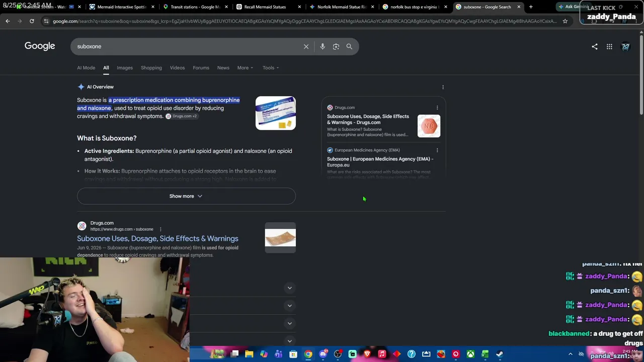Image resolution: width=644 pixels, height=362 pixels.
Task: Open the Suboxone film thumbnail in Drugs.com result
Action: coord(280,238)
